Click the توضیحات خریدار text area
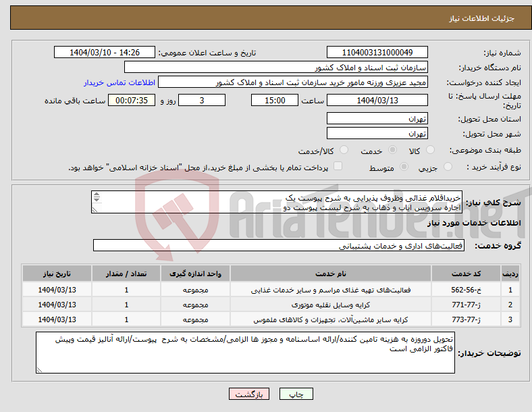532x412 pixels. pyautogui.click(x=245, y=353)
